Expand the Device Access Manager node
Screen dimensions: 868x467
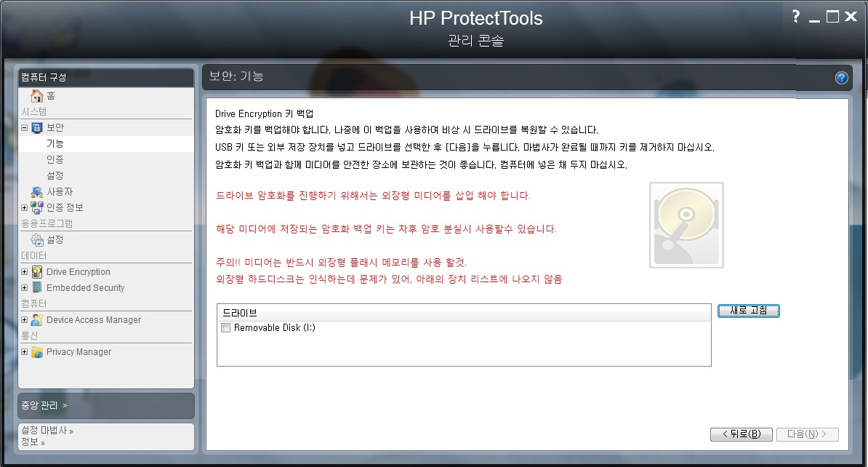[25, 319]
